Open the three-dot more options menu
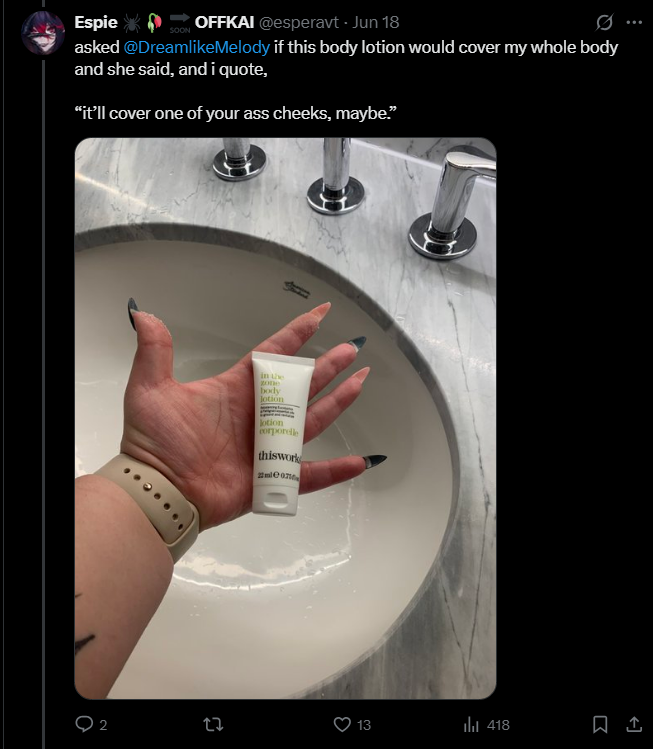653x749 pixels. [x=634, y=22]
